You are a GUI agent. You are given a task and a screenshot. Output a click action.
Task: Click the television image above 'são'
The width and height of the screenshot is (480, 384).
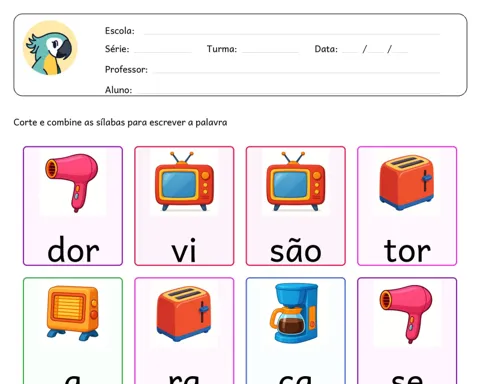click(295, 181)
